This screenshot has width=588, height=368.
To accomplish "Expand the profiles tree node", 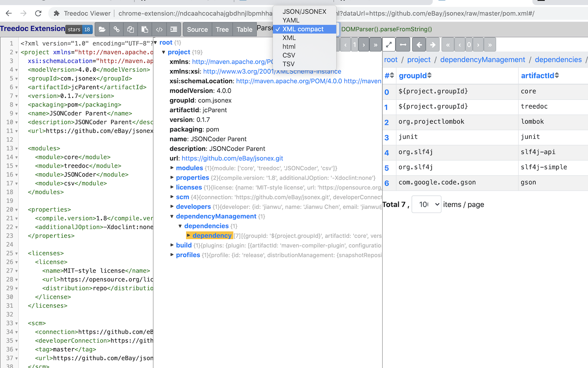I will 172,255.
